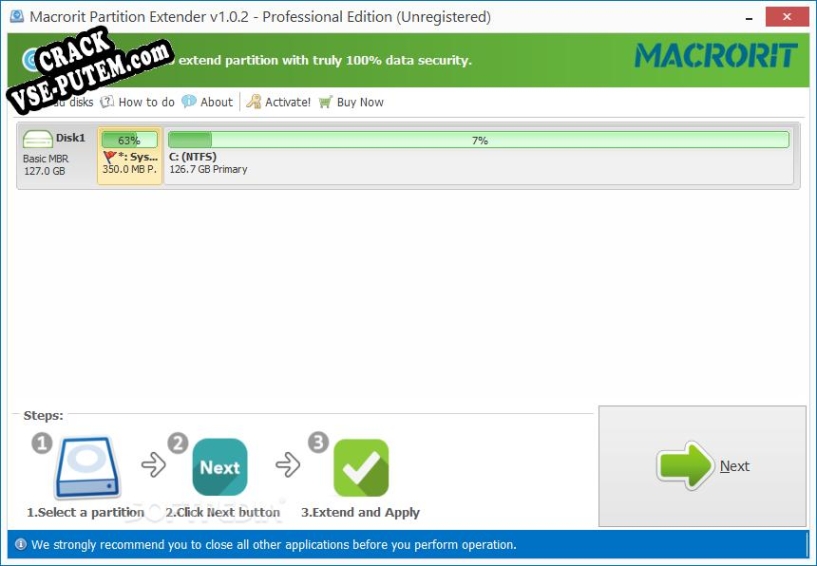Select the C: (NTFS) partition
This screenshot has height=566, width=817.
click(478, 156)
